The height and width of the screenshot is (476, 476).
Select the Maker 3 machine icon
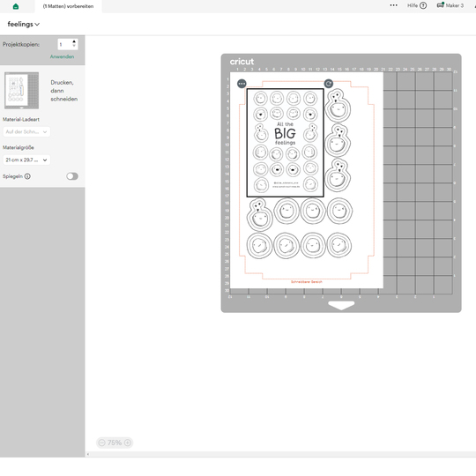click(441, 5)
